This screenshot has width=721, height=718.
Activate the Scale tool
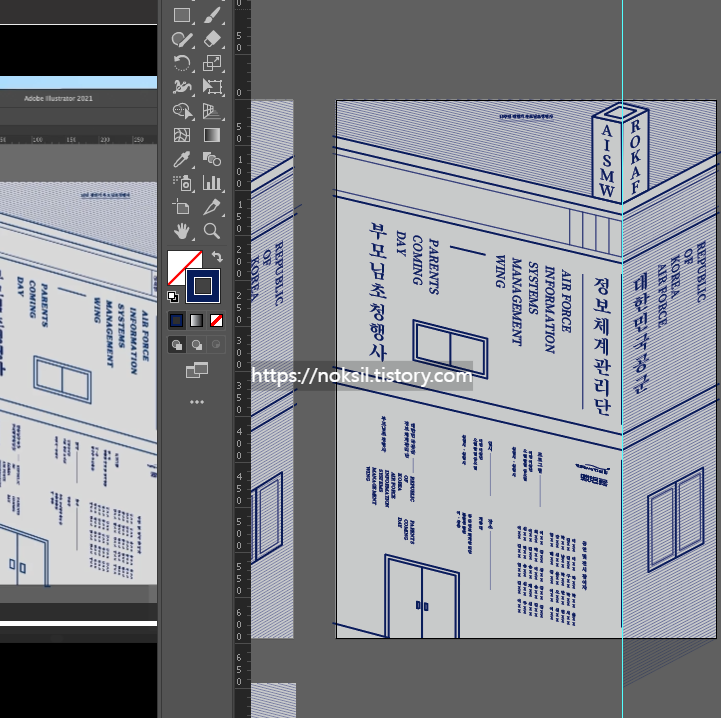pos(212,63)
